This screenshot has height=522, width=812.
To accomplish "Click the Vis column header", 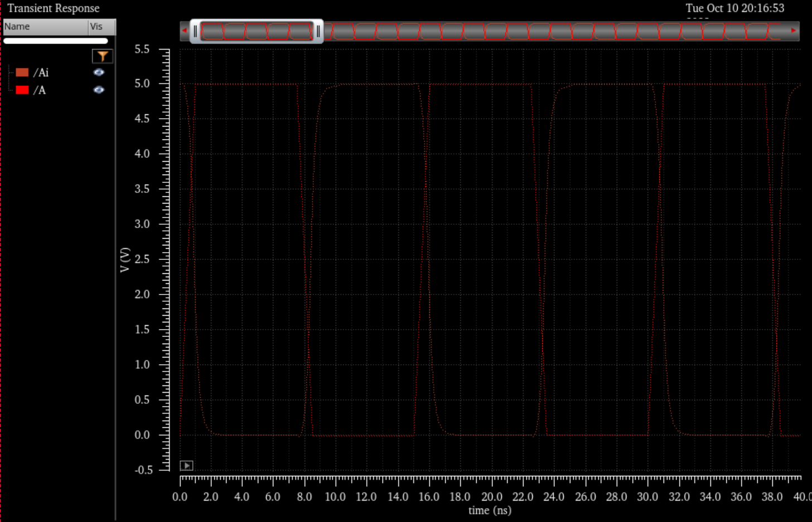I will [100, 27].
